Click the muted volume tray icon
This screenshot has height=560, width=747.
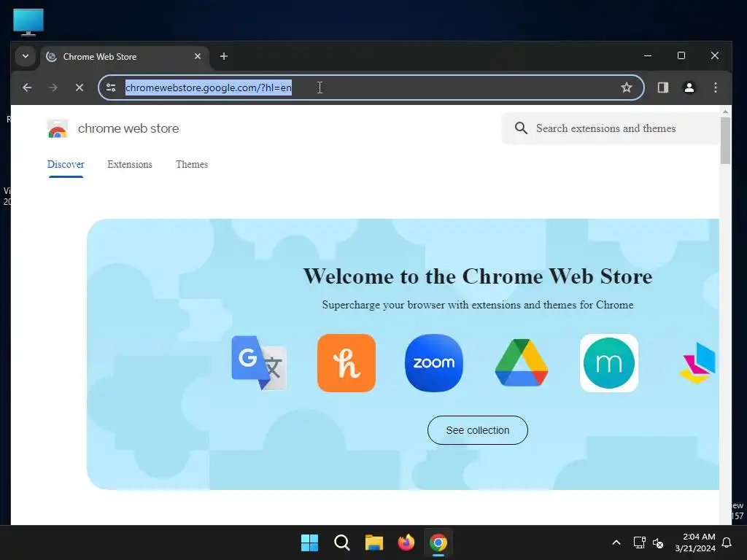(x=658, y=542)
